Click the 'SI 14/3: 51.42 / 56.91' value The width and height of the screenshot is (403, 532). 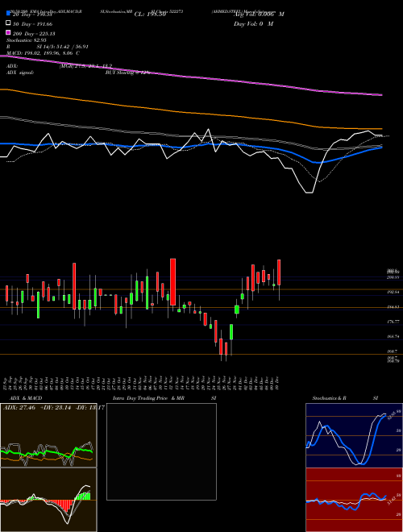(x=63, y=47)
